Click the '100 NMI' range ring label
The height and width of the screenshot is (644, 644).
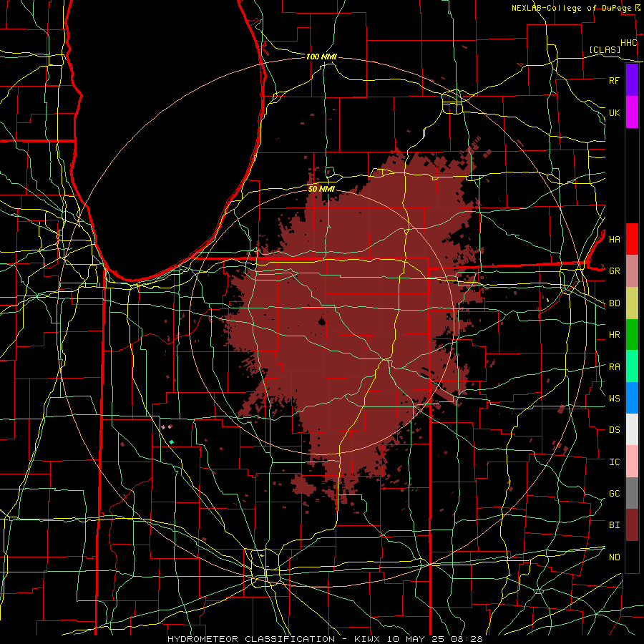(321, 57)
